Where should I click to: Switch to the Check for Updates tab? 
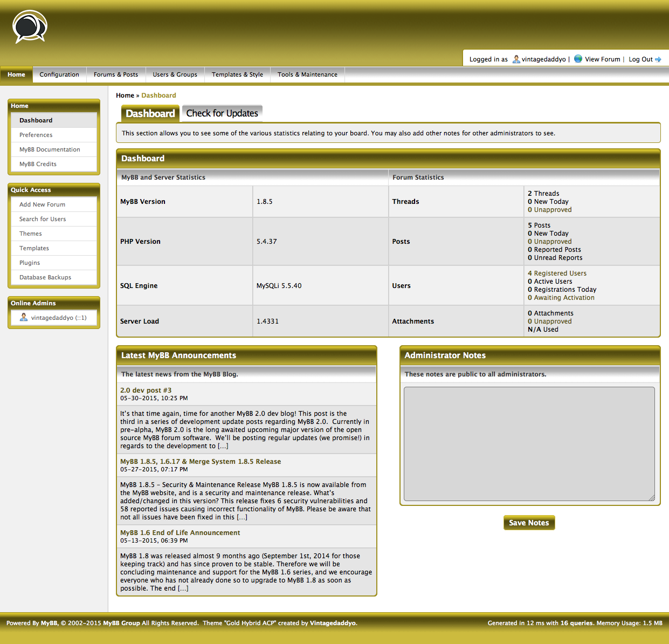(222, 113)
